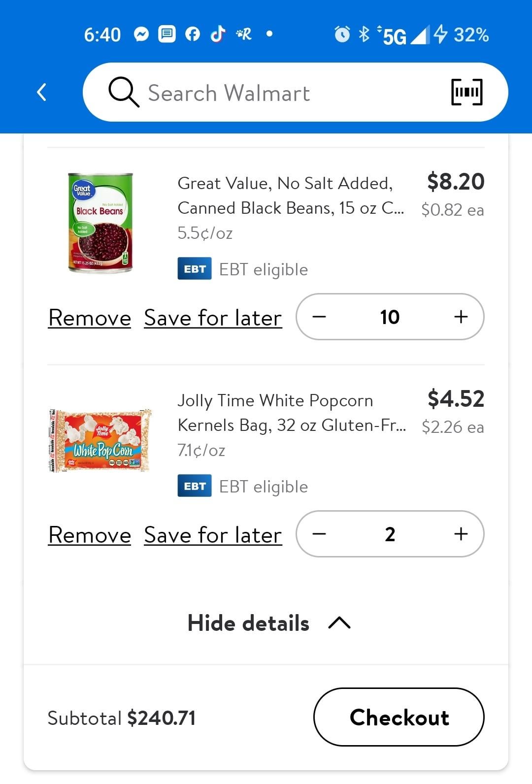The height and width of the screenshot is (784, 532).
Task: Increase Black Beans quantity with plus
Action: click(x=461, y=317)
